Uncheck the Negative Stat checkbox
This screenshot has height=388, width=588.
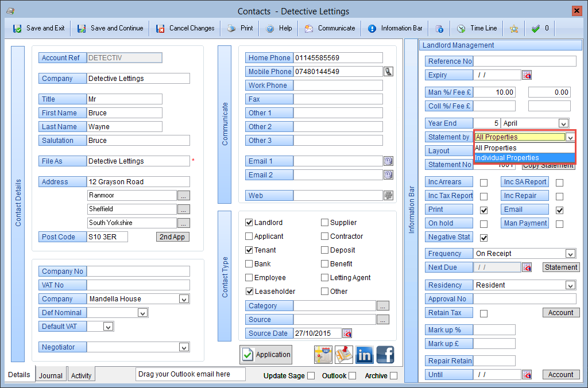pyautogui.click(x=483, y=238)
